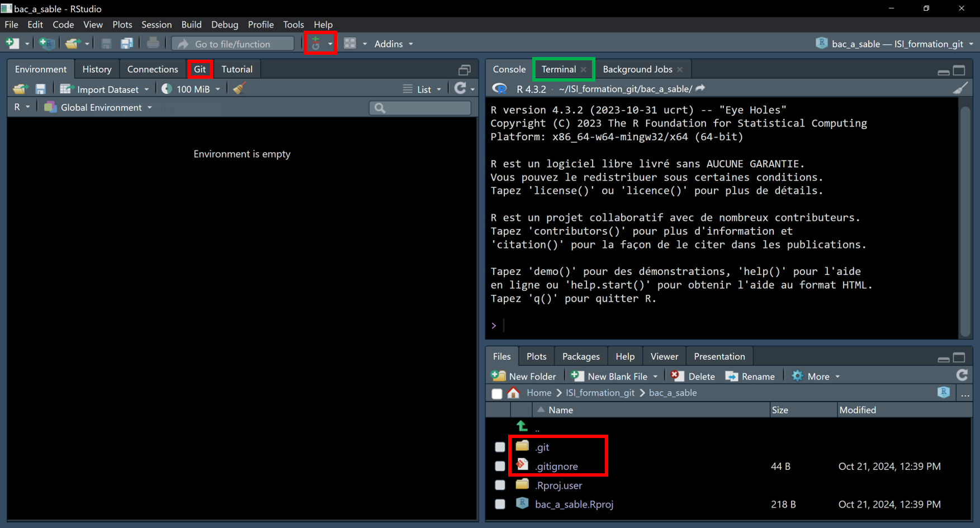The image size is (980, 528).
Task: Tick the checkbox next to .git folder
Action: (x=500, y=447)
